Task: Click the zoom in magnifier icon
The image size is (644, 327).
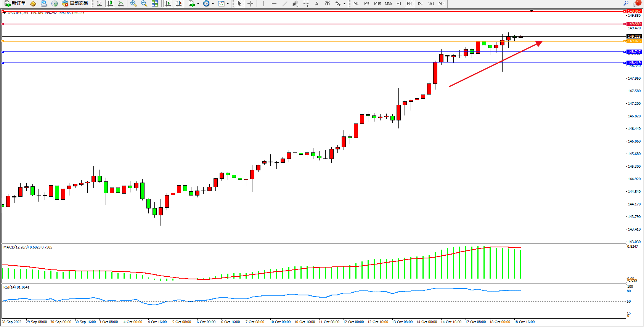Action: point(133,3)
